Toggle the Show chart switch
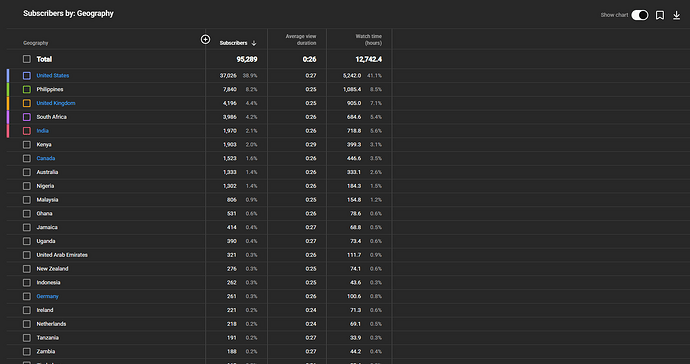The image size is (690, 364). coord(639,15)
